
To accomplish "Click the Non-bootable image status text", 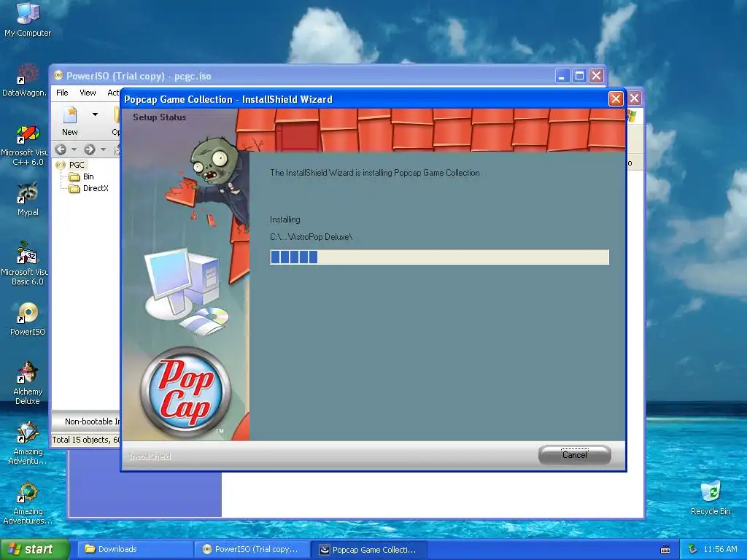I will (x=93, y=421).
